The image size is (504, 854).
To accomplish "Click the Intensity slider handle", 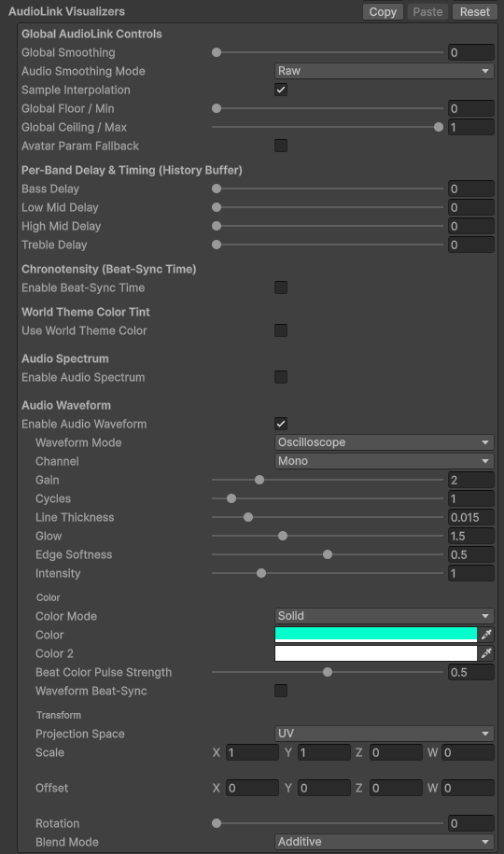I will [261, 573].
